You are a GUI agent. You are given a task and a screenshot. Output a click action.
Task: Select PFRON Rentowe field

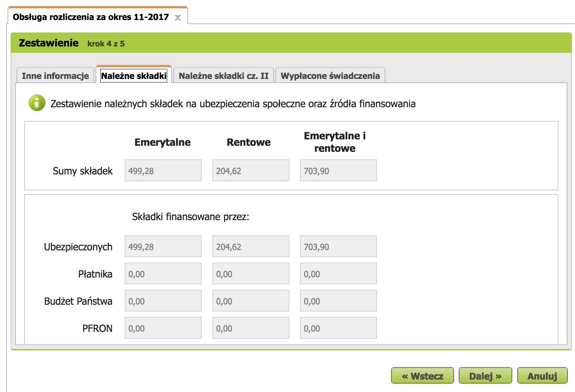[251, 328]
